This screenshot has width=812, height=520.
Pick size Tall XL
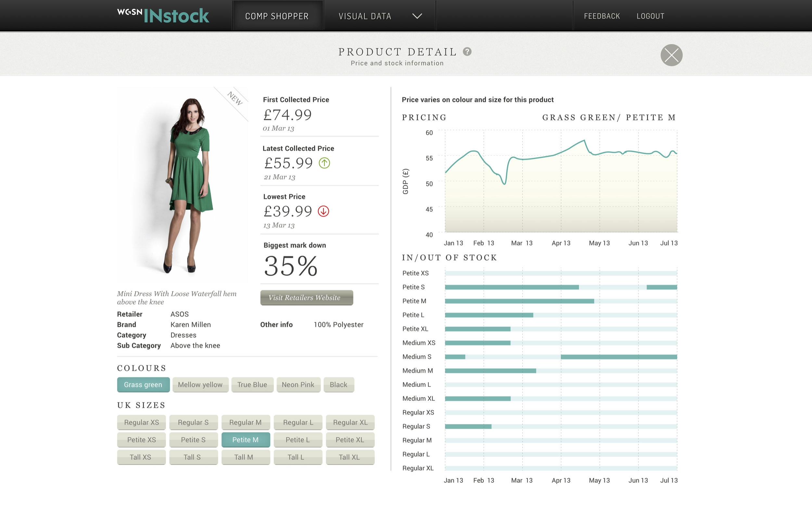point(350,457)
